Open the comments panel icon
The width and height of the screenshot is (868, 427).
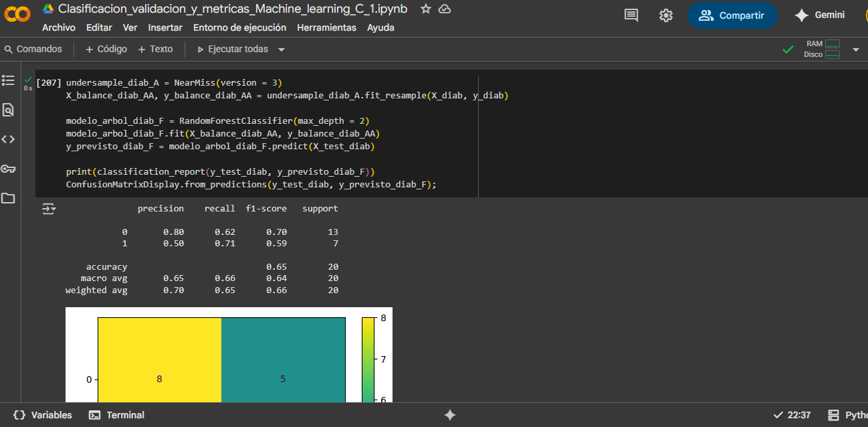631,15
